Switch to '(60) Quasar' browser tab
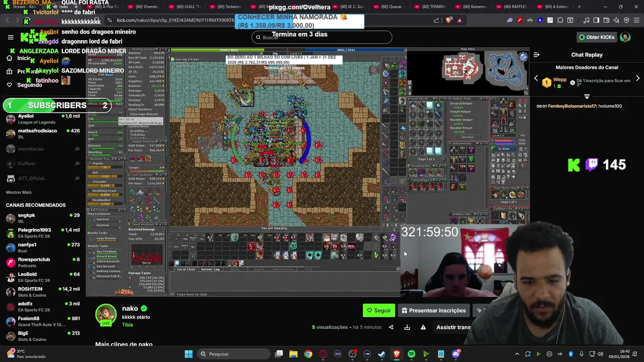644x362 pixels. tap(388, 7)
